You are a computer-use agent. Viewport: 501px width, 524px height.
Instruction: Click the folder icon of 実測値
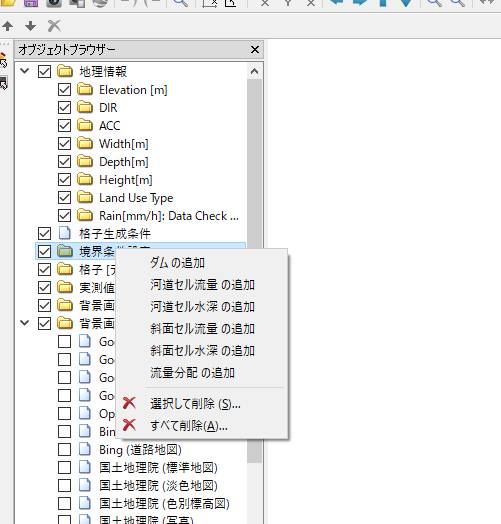(x=65, y=287)
